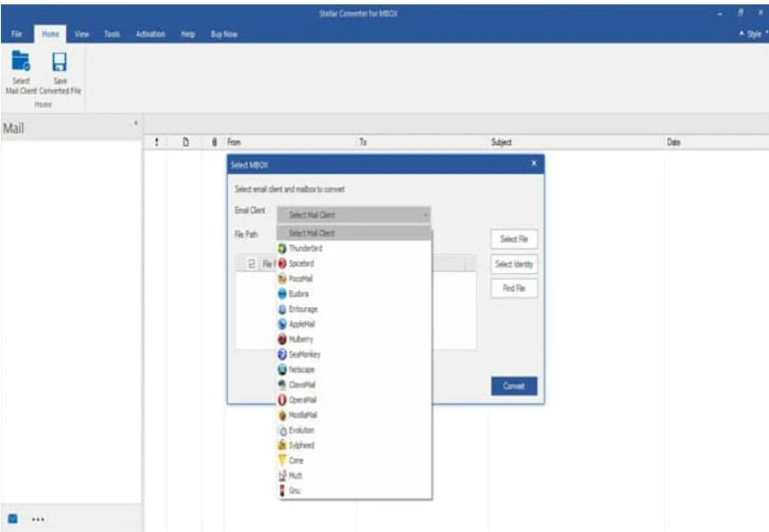Choose the Thunderbird icon in the client list
The image size is (769, 532).
282,249
